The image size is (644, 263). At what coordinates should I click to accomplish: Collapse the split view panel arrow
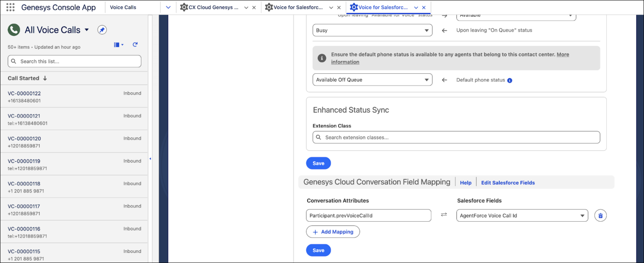point(150,158)
